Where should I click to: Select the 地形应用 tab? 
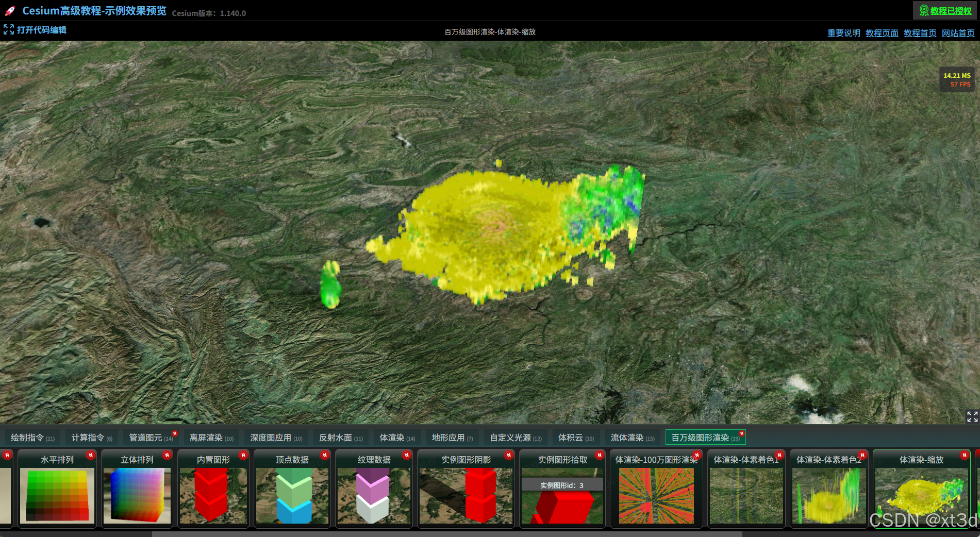pos(452,438)
